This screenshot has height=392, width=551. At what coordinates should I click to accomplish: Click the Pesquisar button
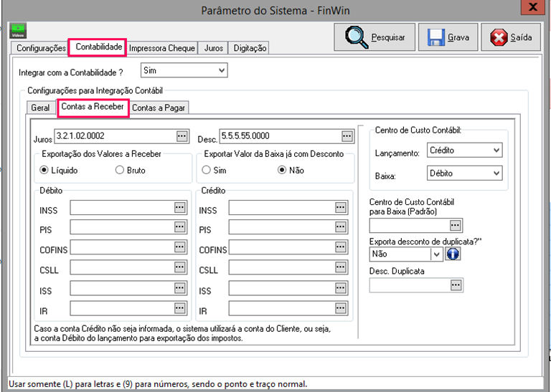click(x=374, y=37)
